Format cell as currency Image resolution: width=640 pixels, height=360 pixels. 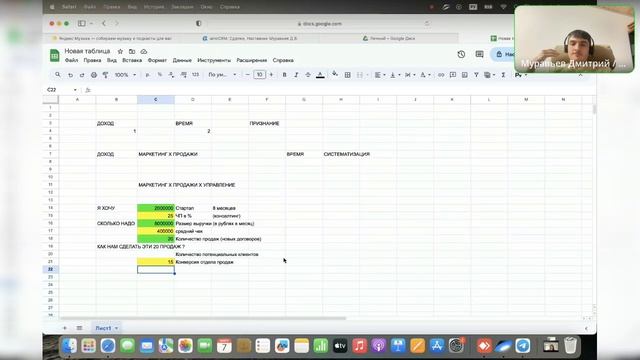tap(147, 75)
